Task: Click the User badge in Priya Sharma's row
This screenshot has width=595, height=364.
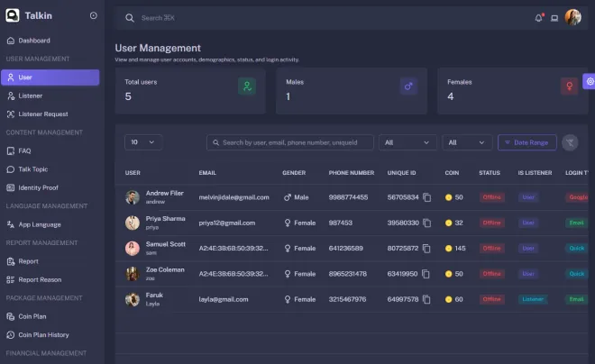Action: coord(528,223)
